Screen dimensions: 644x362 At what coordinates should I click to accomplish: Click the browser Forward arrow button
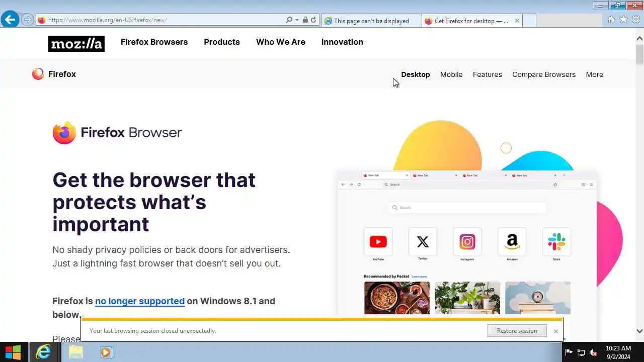(27, 20)
